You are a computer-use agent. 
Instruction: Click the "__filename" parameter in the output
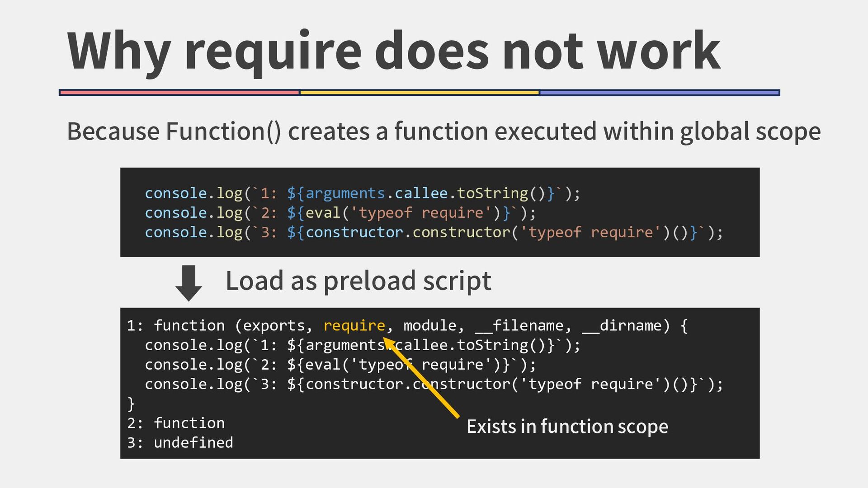pos(520,326)
